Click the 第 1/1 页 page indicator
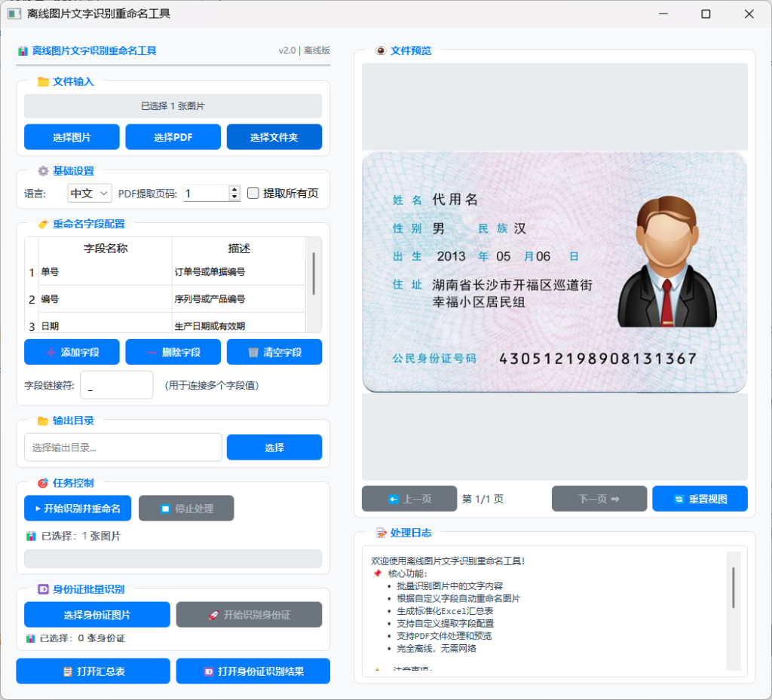Image resolution: width=772 pixels, height=700 pixels. coord(482,500)
